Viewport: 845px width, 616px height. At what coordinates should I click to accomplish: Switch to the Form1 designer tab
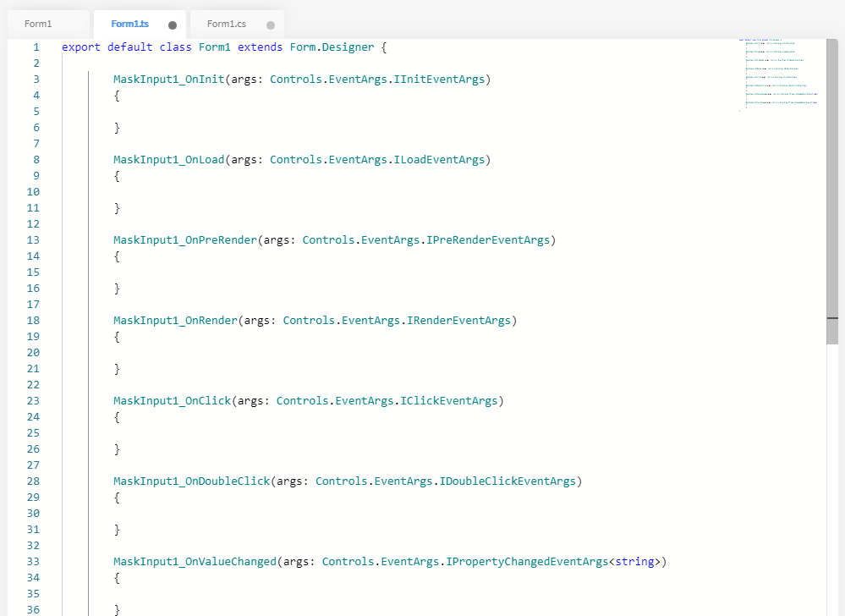pyautogui.click(x=38, y=25)
